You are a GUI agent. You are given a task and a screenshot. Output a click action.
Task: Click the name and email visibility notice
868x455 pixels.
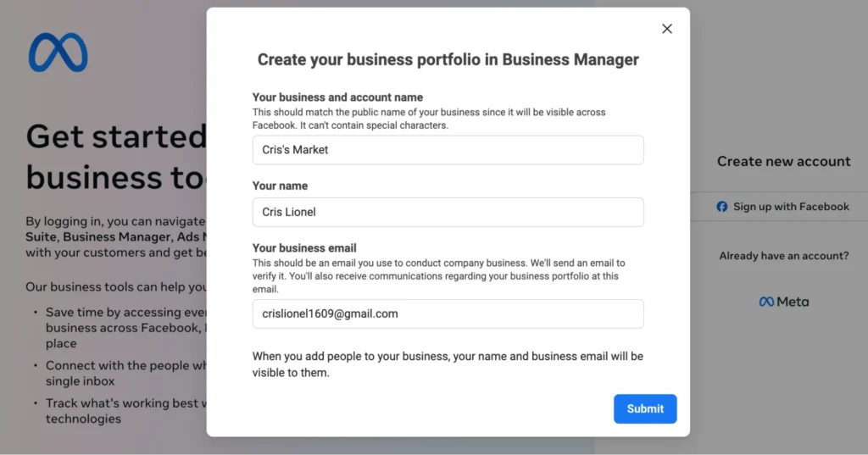point(448,363)
